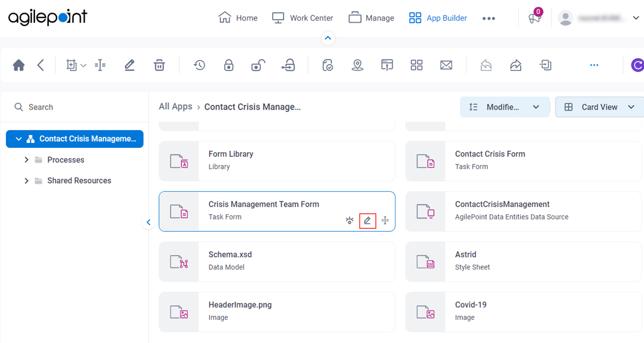644x343 pixels.
Task: Open the ContactCrisisManagement data source card
Action: click(523, 211)
